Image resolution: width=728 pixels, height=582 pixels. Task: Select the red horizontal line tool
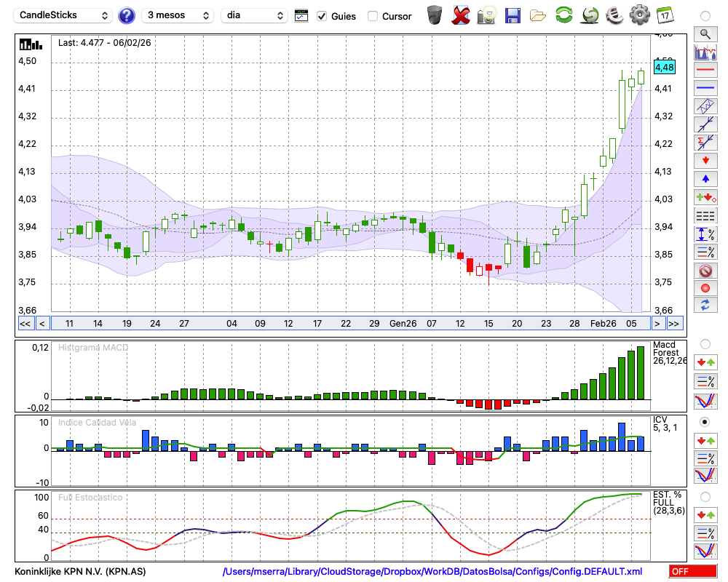705,71
